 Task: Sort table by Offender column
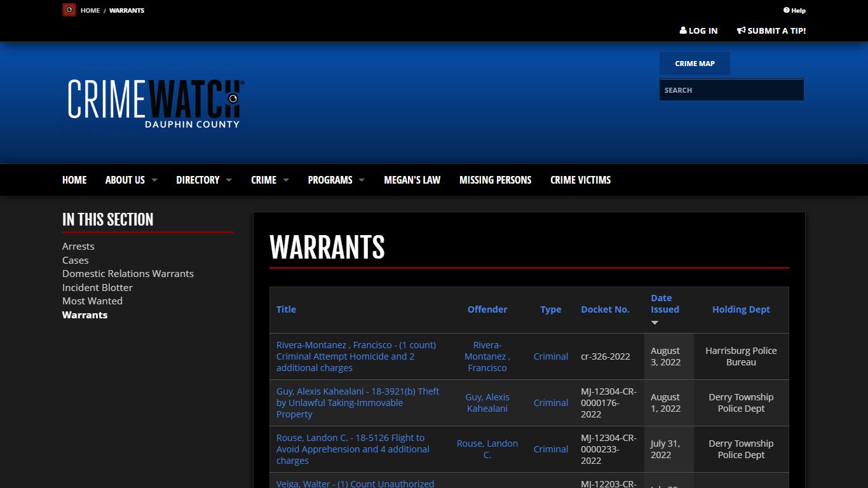(487, 309)
